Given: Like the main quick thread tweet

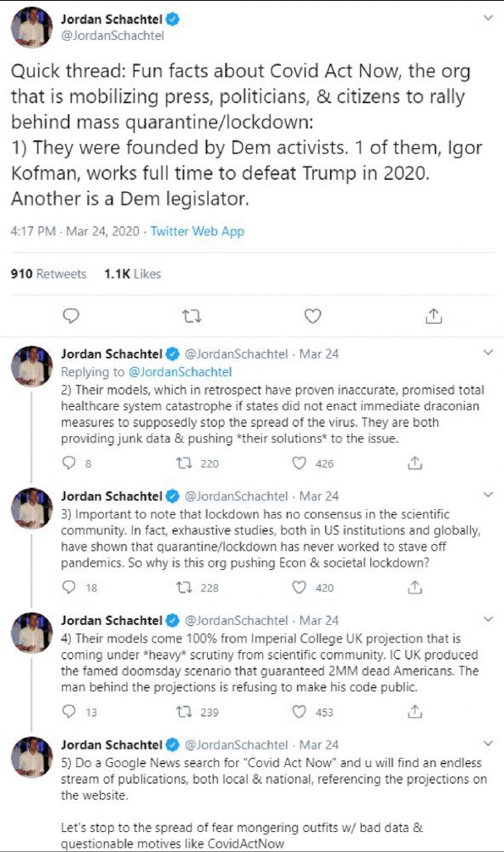Looking at the screenshot, I should click(x=313, y=316).
